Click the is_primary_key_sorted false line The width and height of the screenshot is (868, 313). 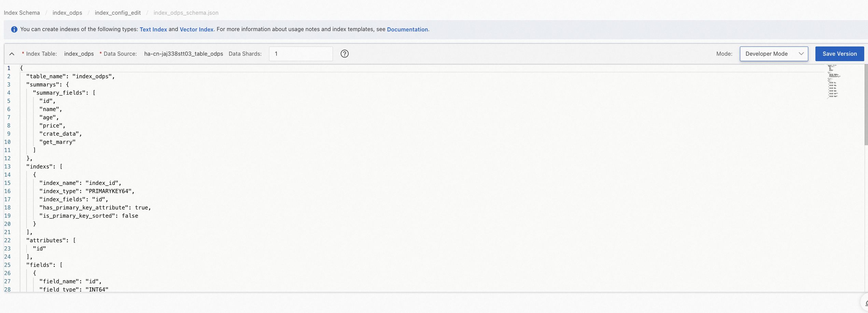click(89, 216)
